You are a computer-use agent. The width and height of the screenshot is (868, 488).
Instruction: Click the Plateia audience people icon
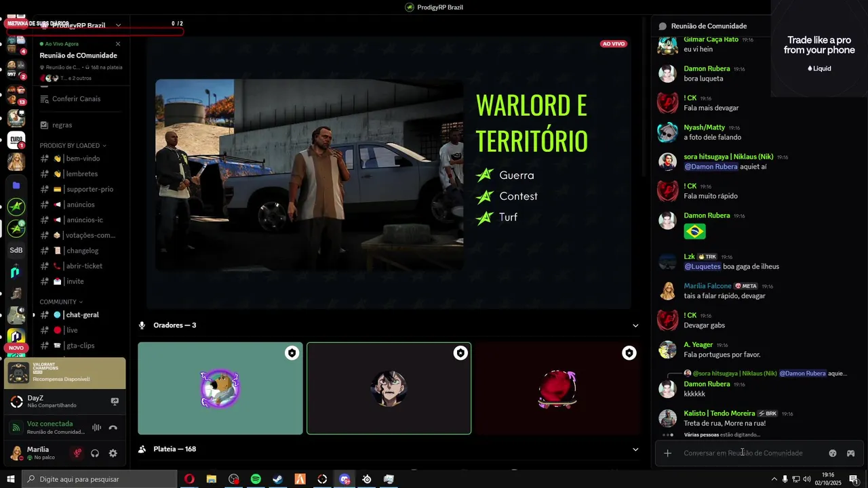142,449
